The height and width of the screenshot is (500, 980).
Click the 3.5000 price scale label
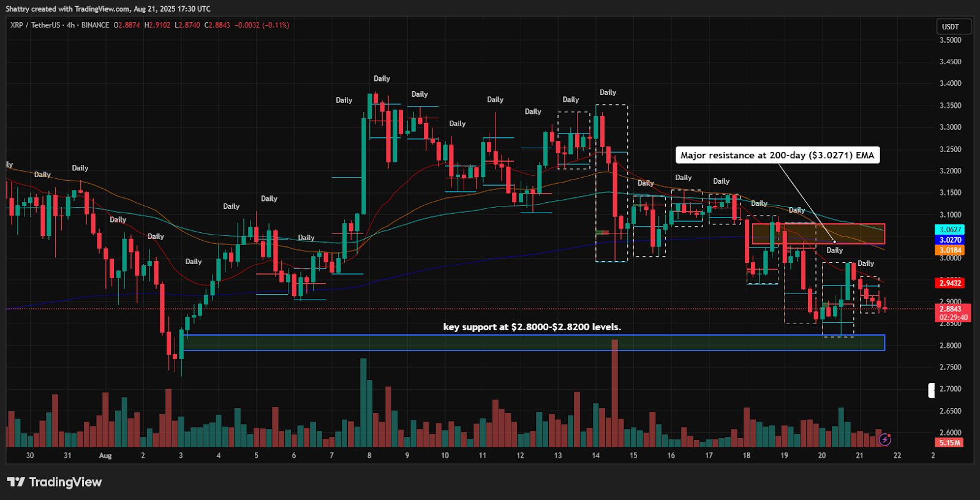pyautogui.click(x=950, y=40)
